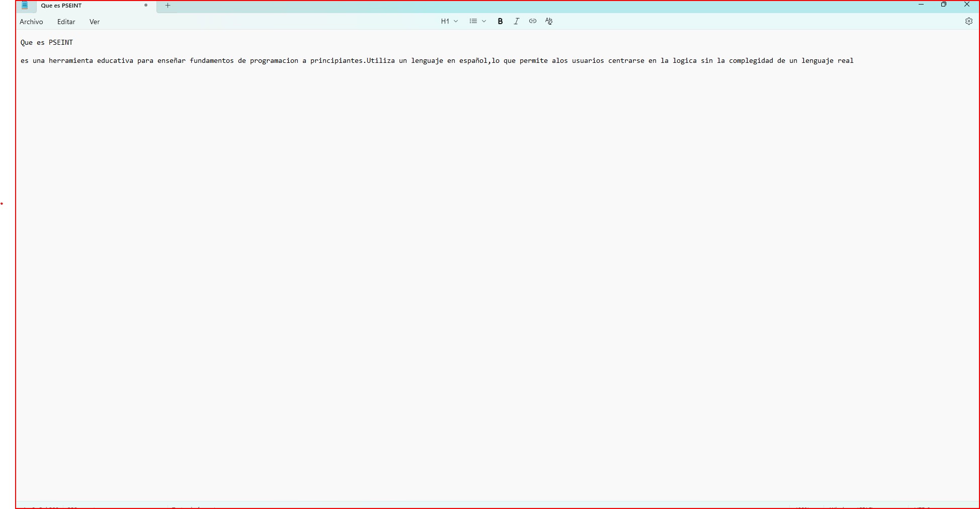The image size is (980, 509).
Task: Open the Archivo menu
Action: [x=31, y=22]
